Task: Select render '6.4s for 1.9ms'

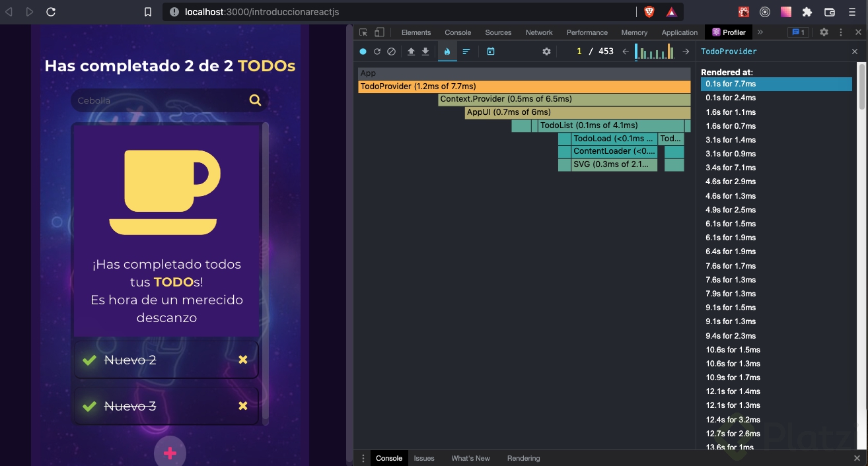Action: click(776, 251)
